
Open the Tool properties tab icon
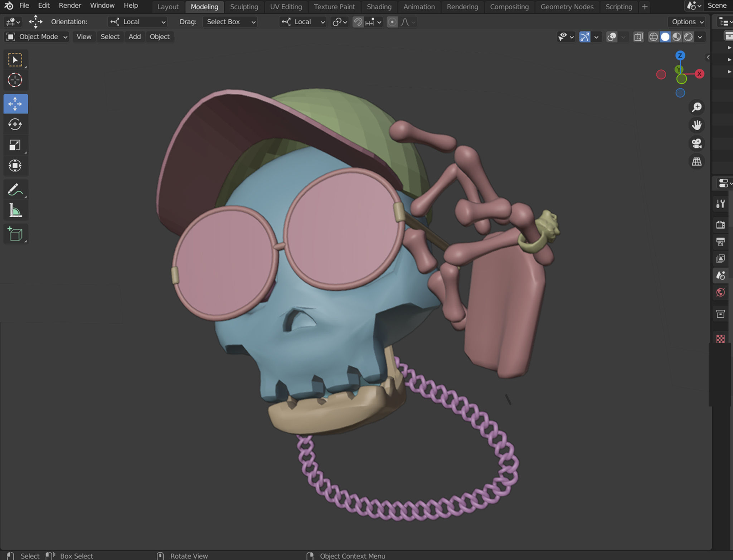(x=720, y=204)
